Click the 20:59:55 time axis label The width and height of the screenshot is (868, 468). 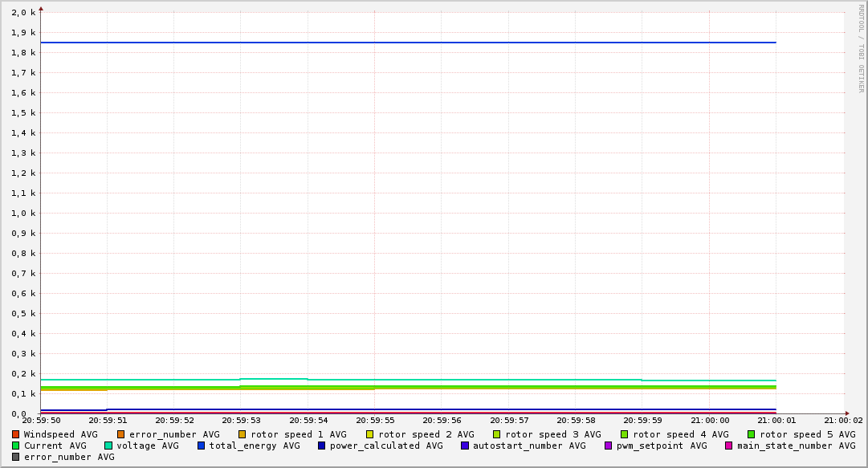(x=375, y=420)
